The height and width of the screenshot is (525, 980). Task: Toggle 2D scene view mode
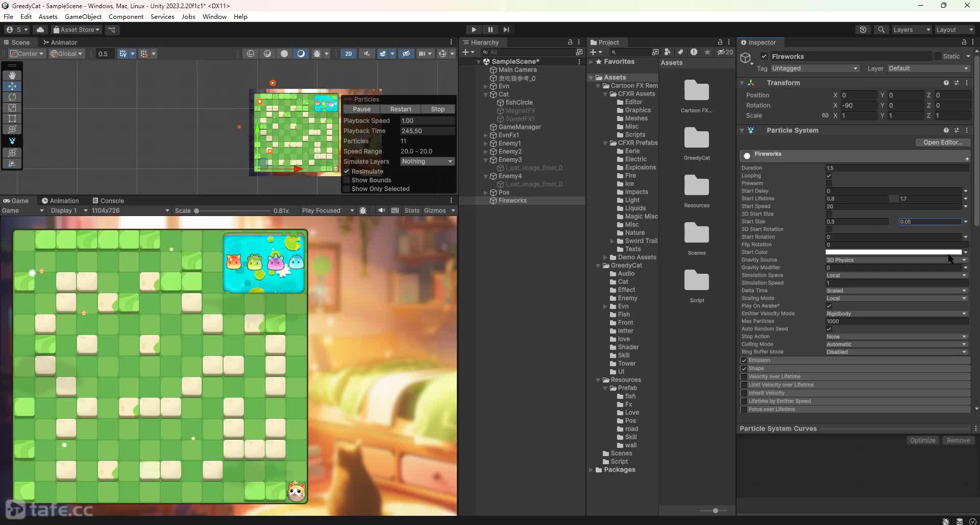pos(348,54)
